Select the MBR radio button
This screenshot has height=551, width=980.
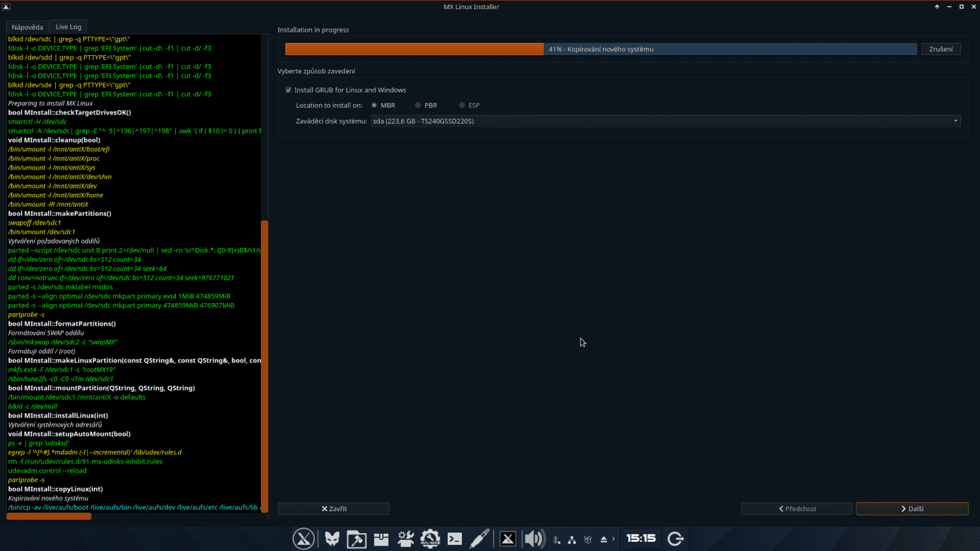(x=375, y=105)
